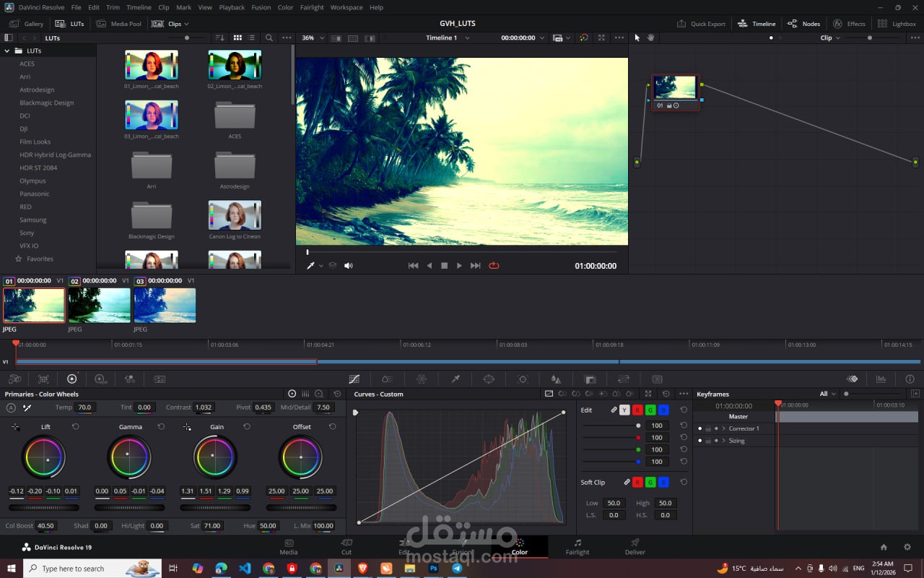Show the Keyframes panel icon
The height and width of the screenshot is (578, 924).
click(852, 379)
